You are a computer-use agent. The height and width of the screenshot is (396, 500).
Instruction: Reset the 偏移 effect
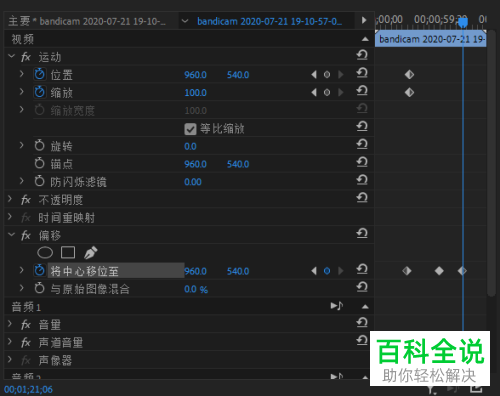(362, 233)
